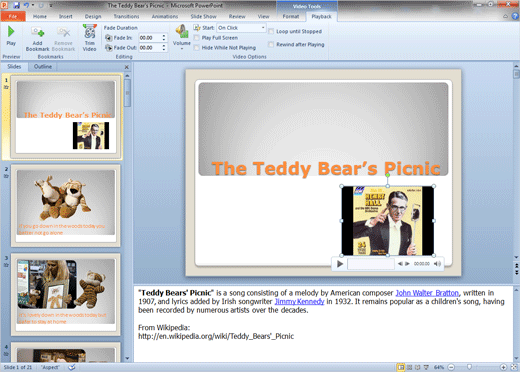Open the Volume menu
The height and width of the screenshot is (372, 520).
[x=182, y=37]
